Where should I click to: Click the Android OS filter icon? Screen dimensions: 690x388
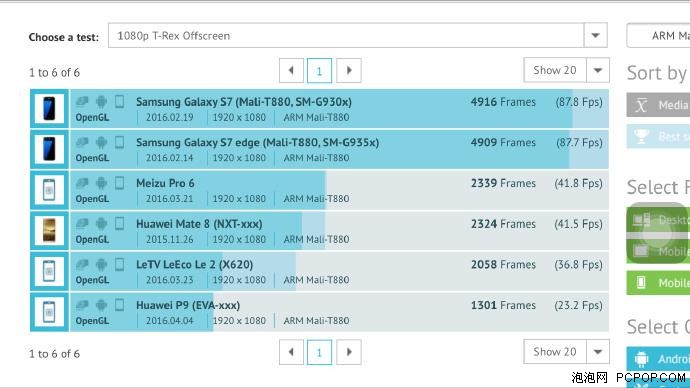point(642,359)
